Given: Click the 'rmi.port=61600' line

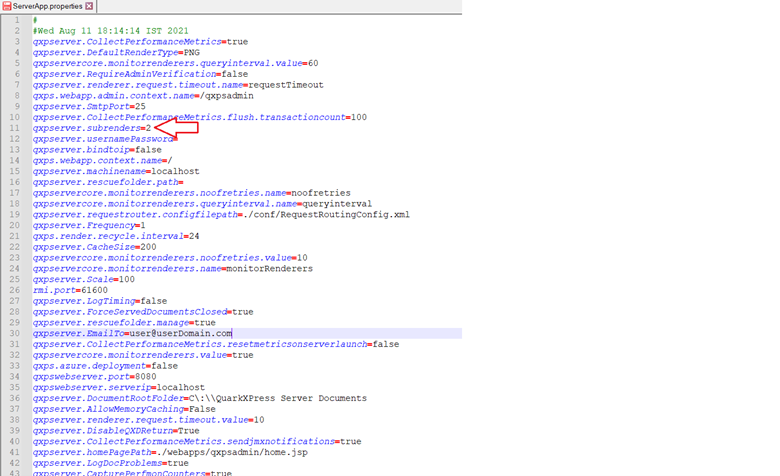Looking at the screenshot, I should click(x=70, y=290).
